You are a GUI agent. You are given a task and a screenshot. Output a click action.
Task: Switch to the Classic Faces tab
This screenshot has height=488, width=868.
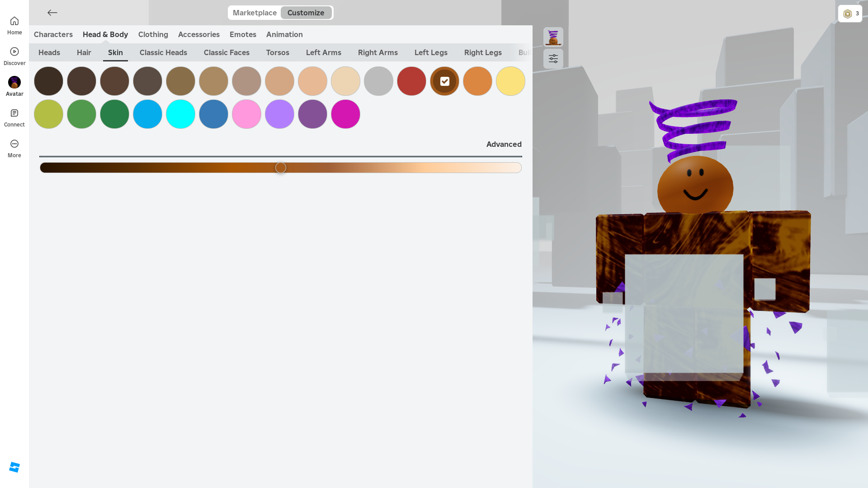click(226, 52)
